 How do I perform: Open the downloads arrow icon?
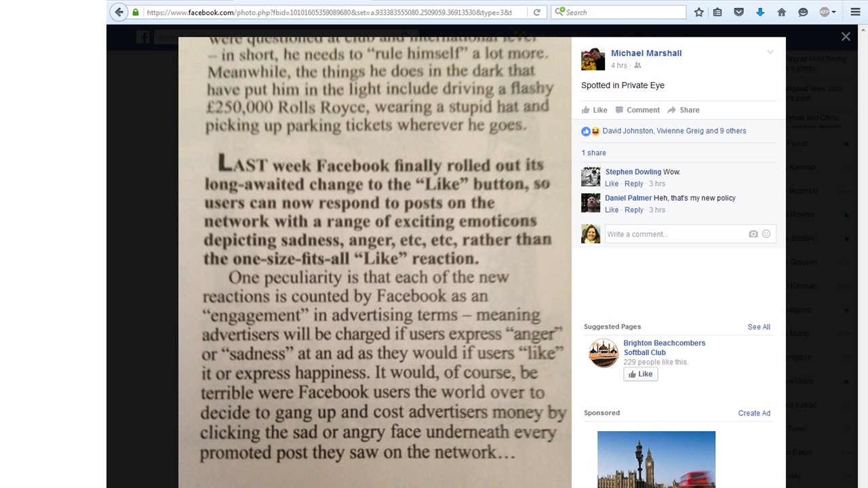coord(760,12)
